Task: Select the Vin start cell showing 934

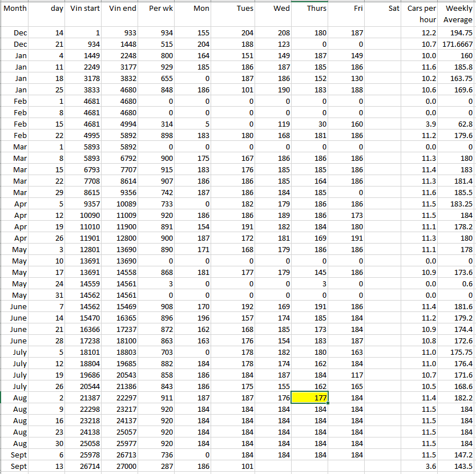Action: point(85,44)
